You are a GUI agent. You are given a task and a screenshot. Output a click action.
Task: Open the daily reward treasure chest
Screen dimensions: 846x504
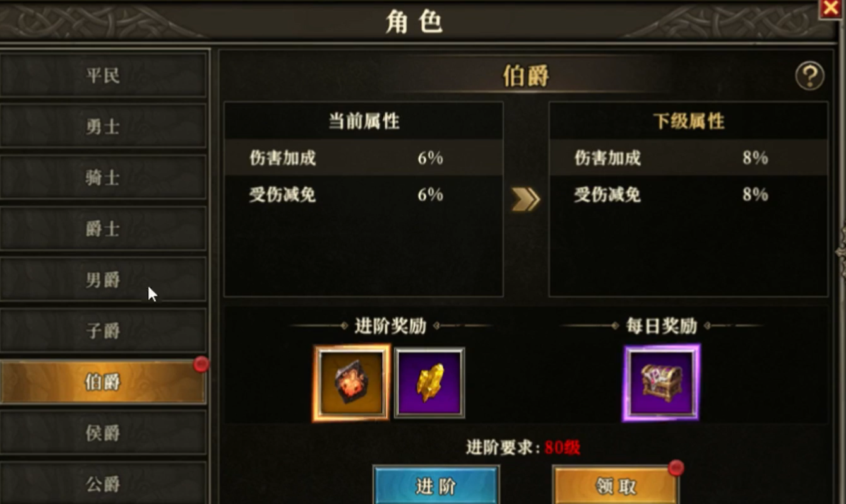click(x=661, y=382)
